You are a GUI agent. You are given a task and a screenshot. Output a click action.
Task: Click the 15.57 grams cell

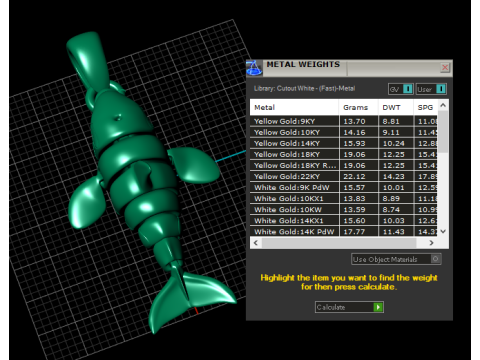[x=359, y=187]
